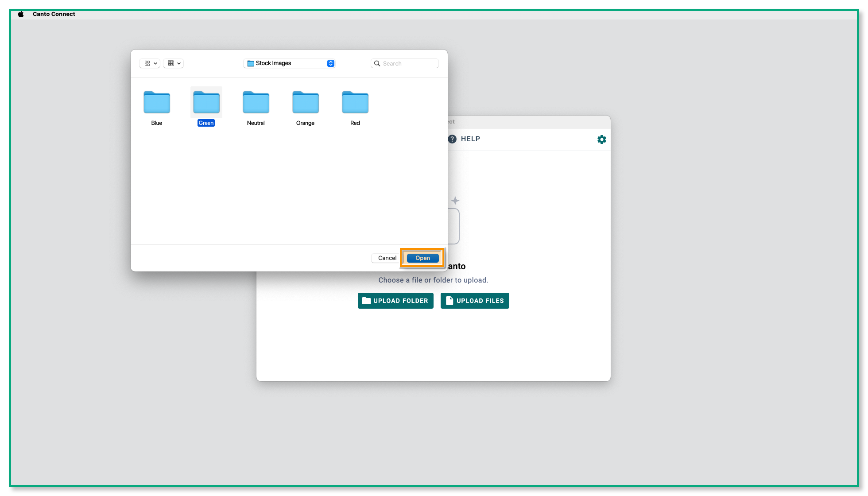Image resolution: width=868 pixels, height=496 pixels.
Task: Open the Stock Images location dropdown
Action: (330, 63)
